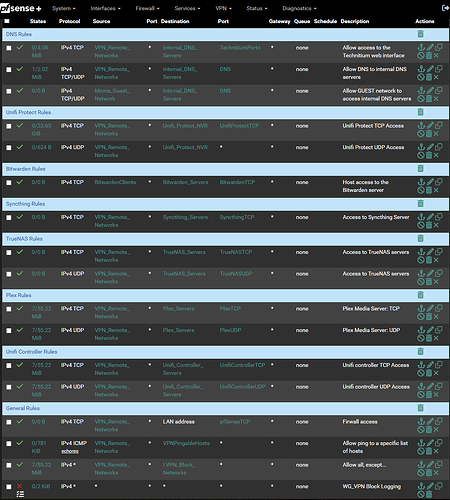The image size is (450, 500).
Task: Open the System dropdown menu
Action: 64,8
